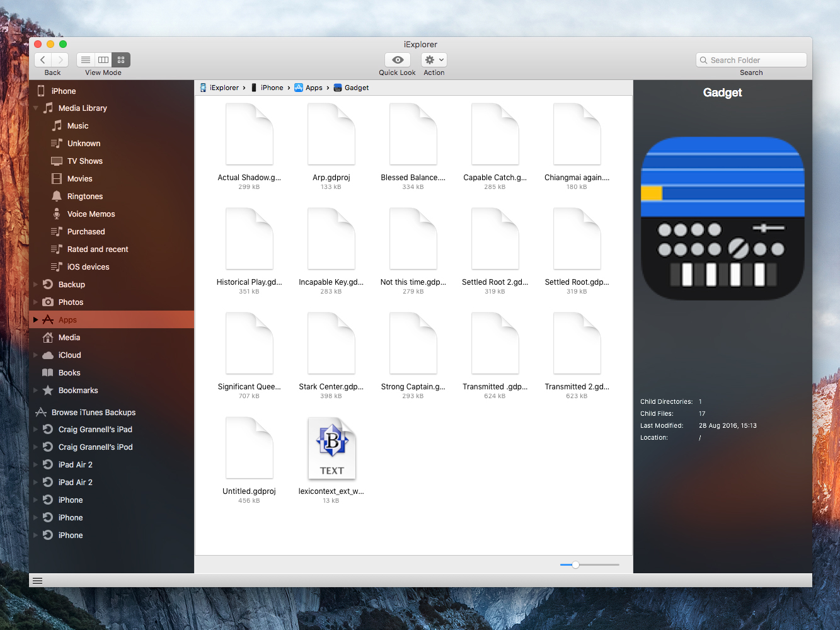The width and height of the screenshot is (840, 630).
Task: Select Stark Center file
Action: [331, 355]
